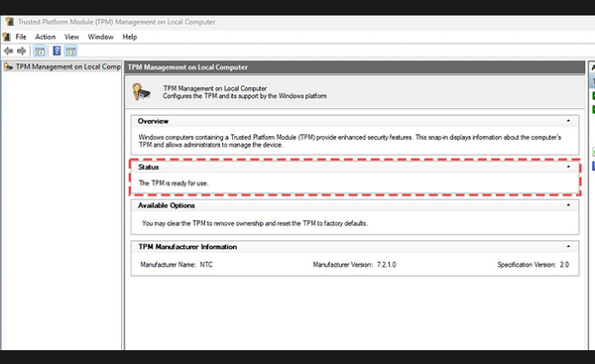Open the Help menu
Screen dimensions: 595x364
129,37
